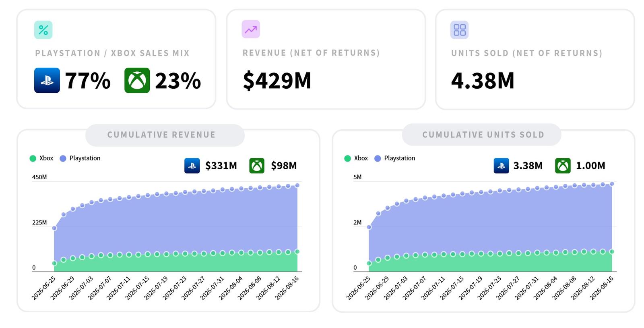
Task: Click PlayStation icon next to 3.38M
Action: pos(501,166)
